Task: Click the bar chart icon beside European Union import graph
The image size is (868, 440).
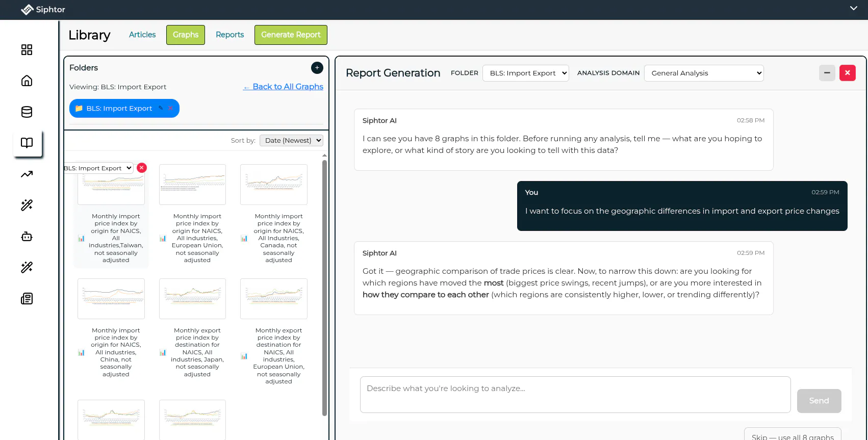Action: point(163,238)
